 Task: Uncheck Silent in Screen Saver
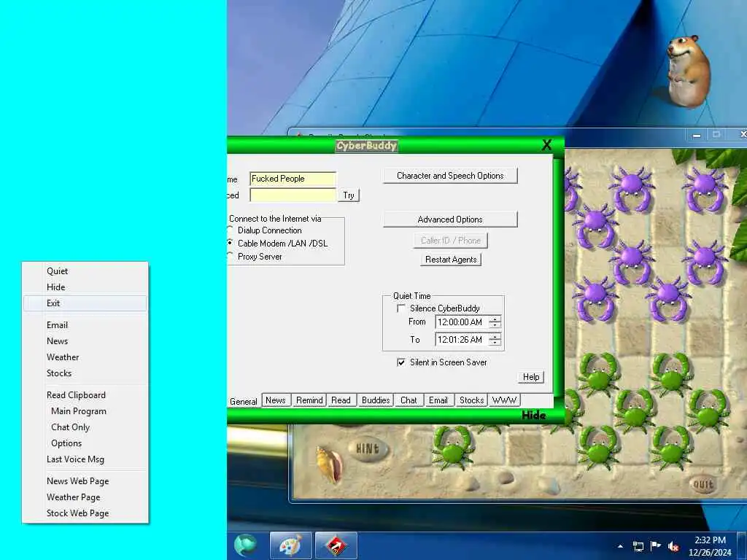point(401,362)
